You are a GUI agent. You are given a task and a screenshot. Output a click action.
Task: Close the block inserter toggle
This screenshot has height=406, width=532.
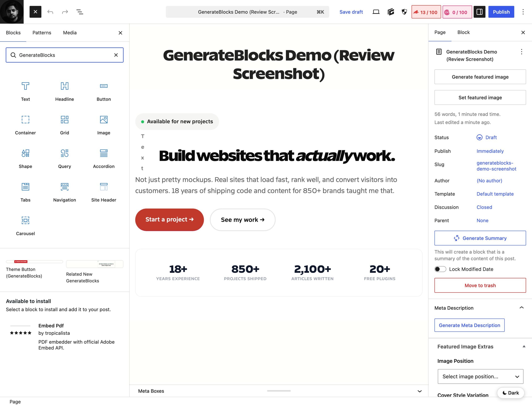(35, 12)
